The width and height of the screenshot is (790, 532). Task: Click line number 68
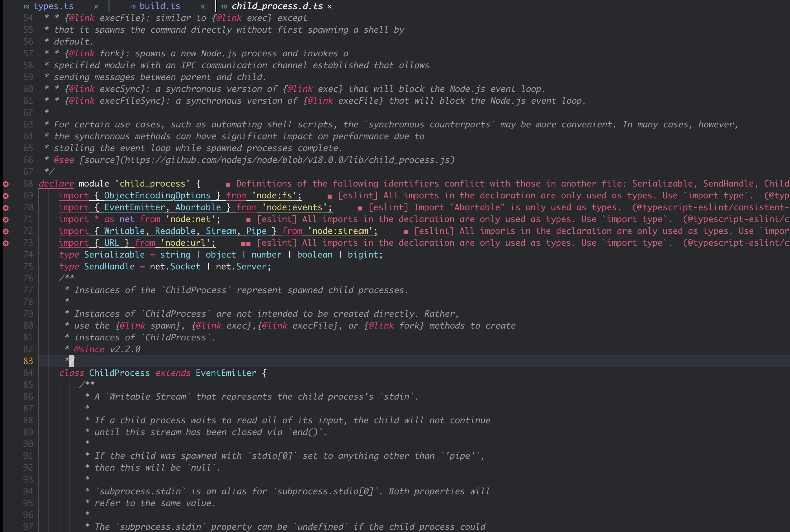tap(28, 183)
